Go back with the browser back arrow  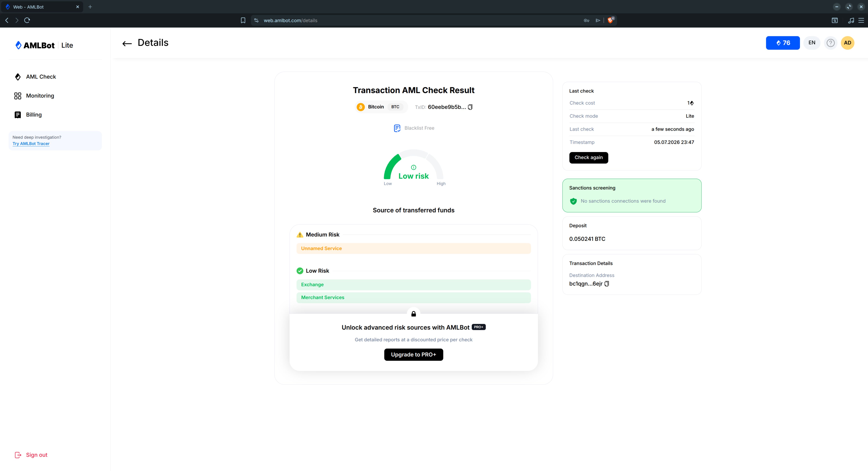pyautogui.click(x=7, y=20)
